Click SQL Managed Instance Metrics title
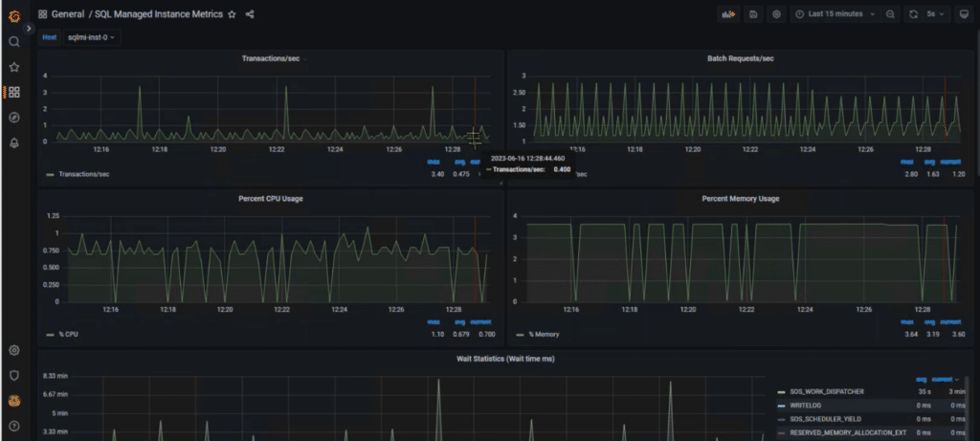Viewport: 980px width, 441px height. [x=159, y=13]
